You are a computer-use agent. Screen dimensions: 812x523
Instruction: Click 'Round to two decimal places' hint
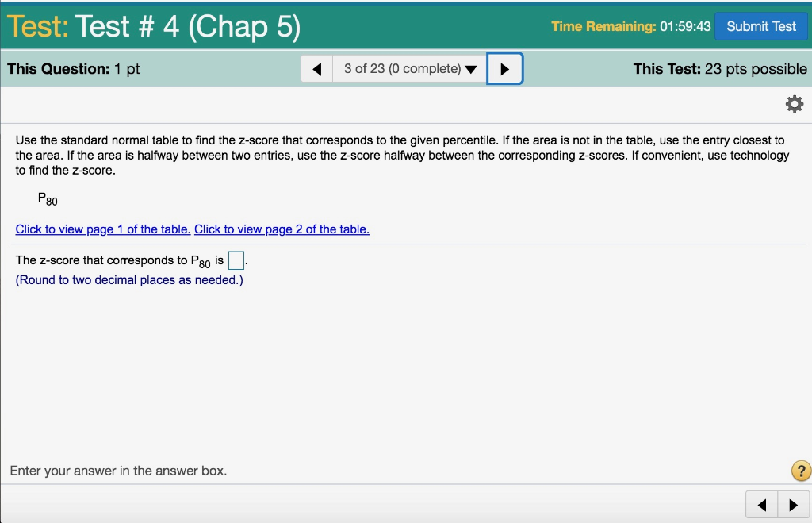click(129, 280)
